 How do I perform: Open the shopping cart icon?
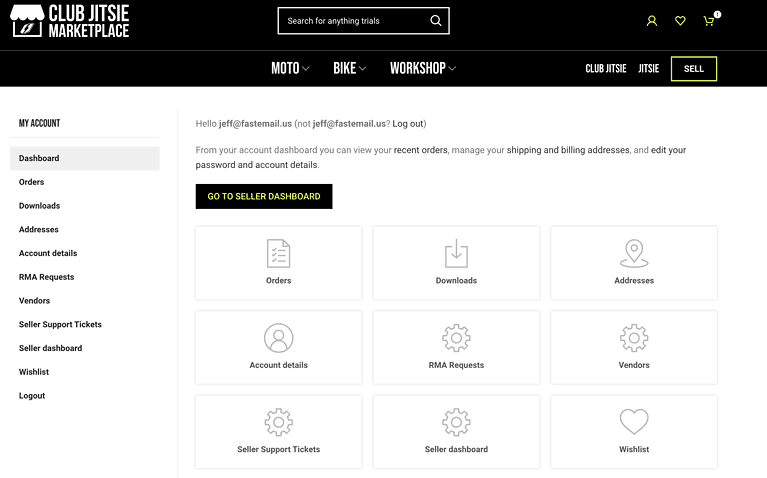[708, 21]
